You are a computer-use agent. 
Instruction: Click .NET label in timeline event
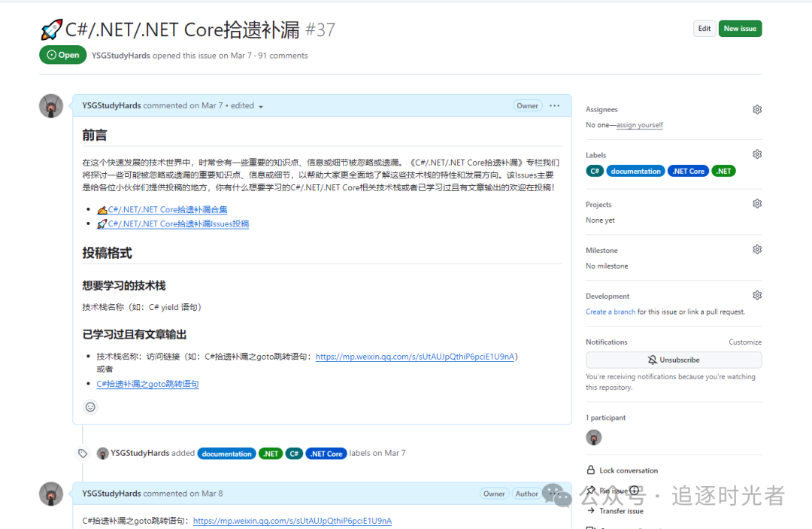tap(271, 454)
